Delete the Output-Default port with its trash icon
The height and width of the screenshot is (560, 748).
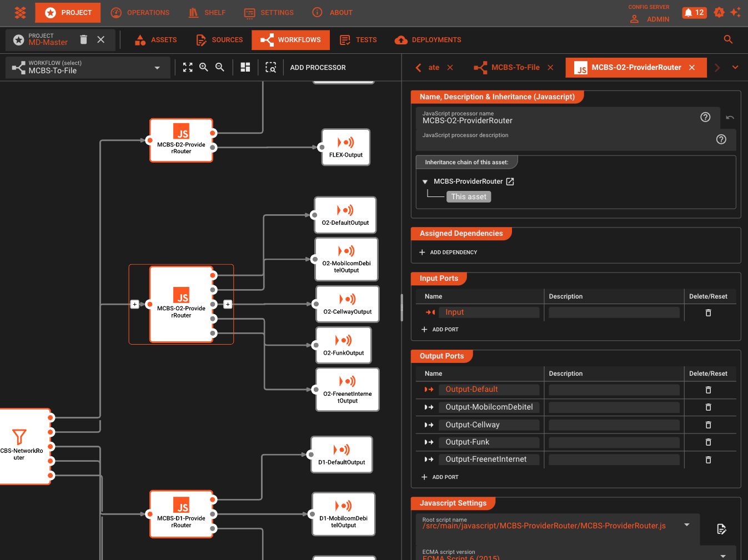click(708, 390)
